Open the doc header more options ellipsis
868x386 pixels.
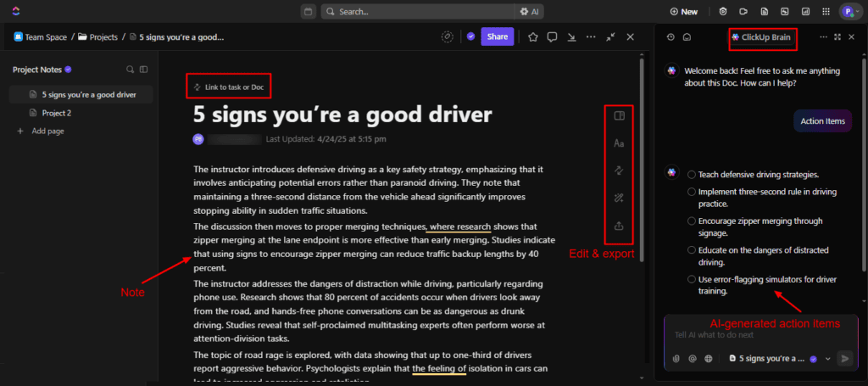[x=591, y=37]
